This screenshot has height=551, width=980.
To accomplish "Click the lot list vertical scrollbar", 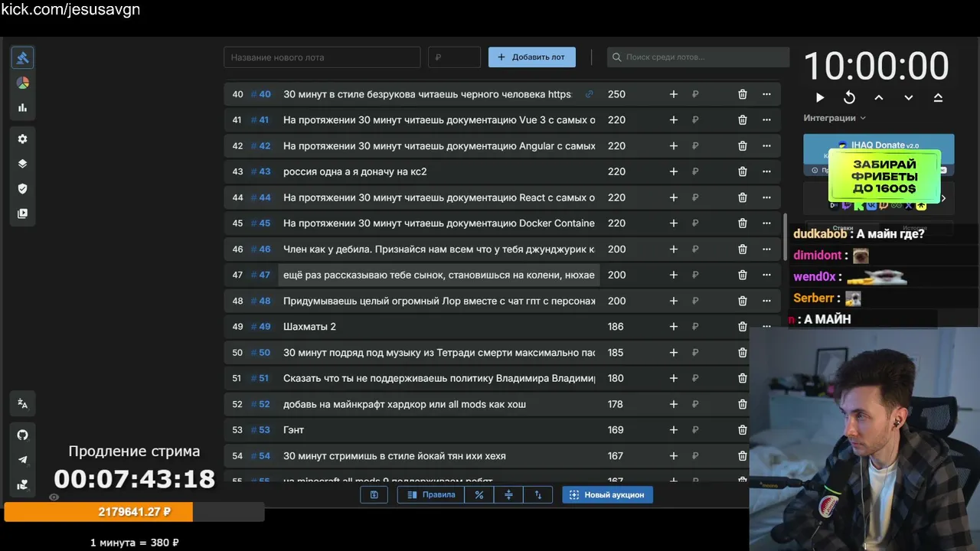I will [785, 236].
